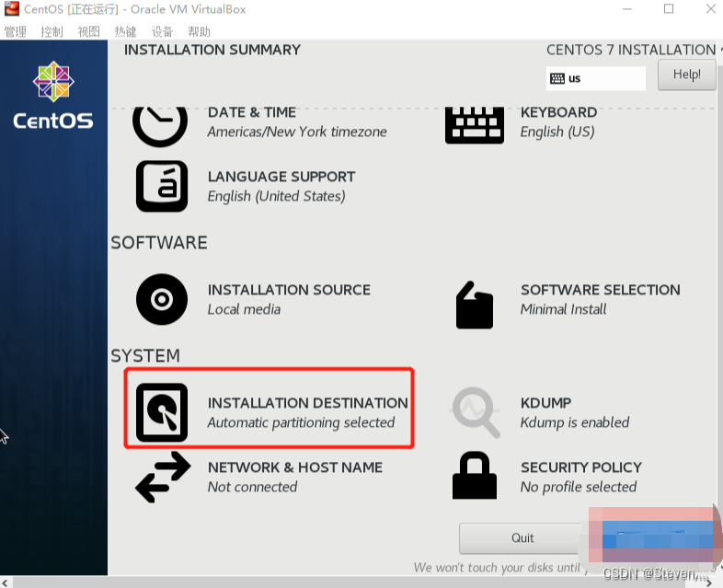The width and height of the screenshot is (723, 588).
Task: Click the Security Policy padlock icon
Action: 475,475
